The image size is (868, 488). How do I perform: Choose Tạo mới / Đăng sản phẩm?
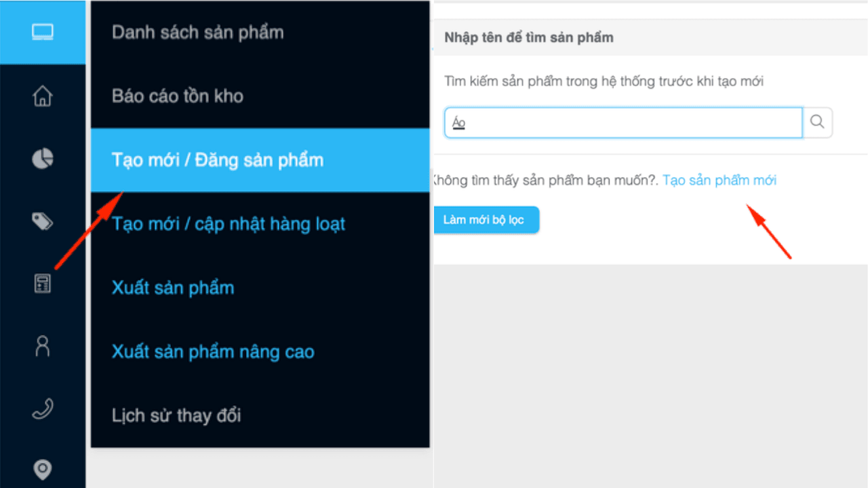pos(260,160)
